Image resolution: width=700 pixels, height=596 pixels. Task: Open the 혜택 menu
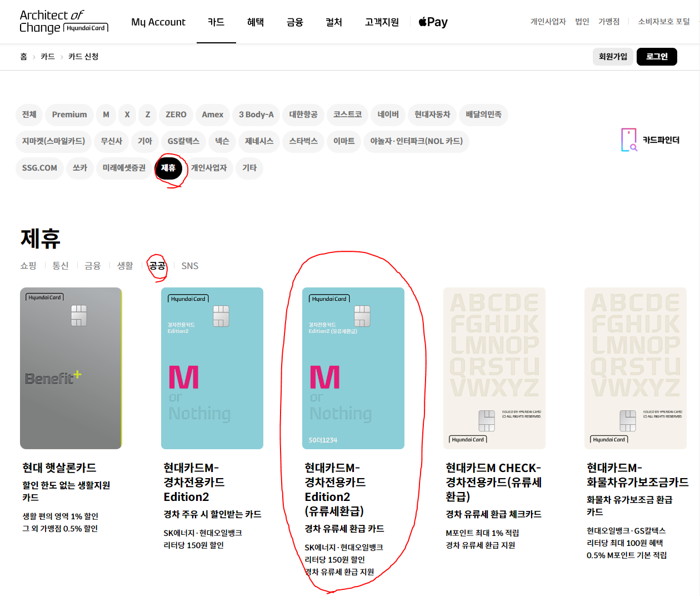[256, 22]
